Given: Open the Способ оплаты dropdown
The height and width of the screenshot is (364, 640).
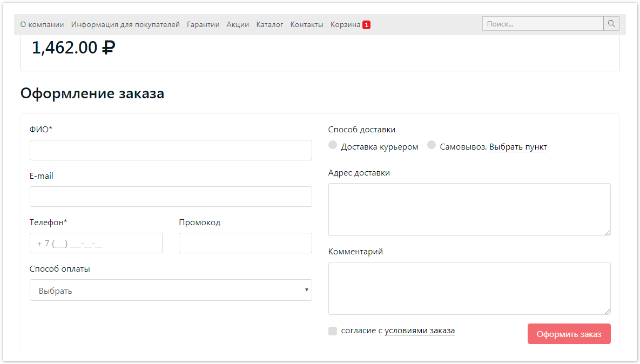Looking at the screenshot, I should click(x=171, y=290).
